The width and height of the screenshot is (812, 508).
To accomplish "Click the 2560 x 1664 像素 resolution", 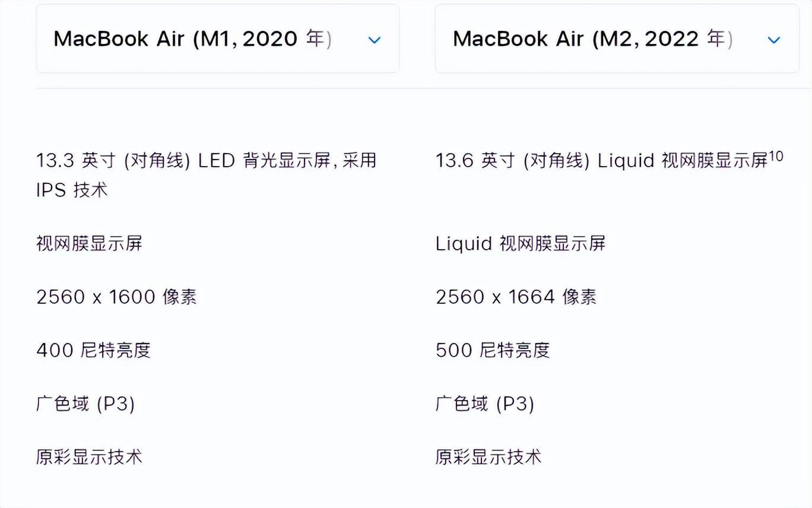I will 516,297.
